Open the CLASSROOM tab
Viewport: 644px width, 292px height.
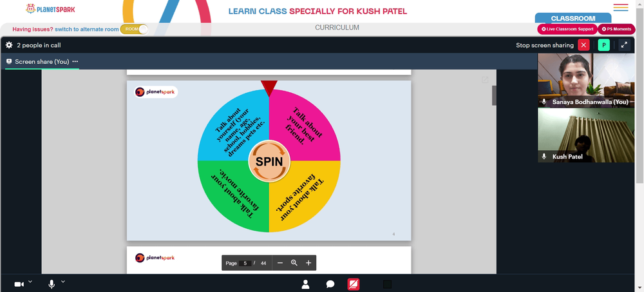573,18
